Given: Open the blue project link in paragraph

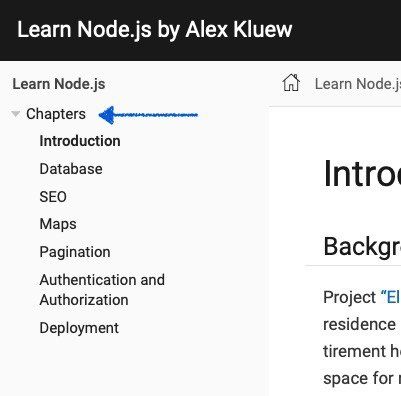Looking at the screenshot, I should coord(390,297).
